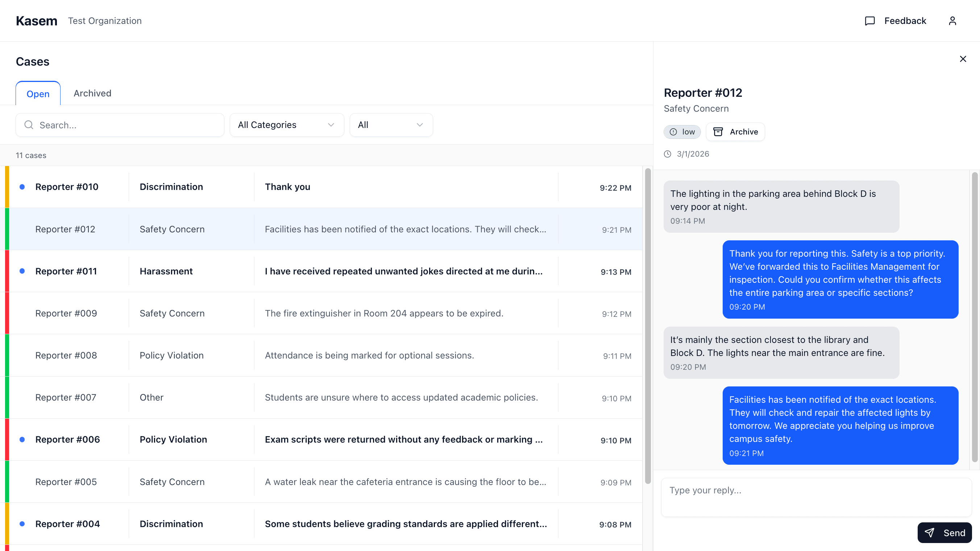
Task: Click the clock icon next to 3/1/2026
Action: (668, 154)
